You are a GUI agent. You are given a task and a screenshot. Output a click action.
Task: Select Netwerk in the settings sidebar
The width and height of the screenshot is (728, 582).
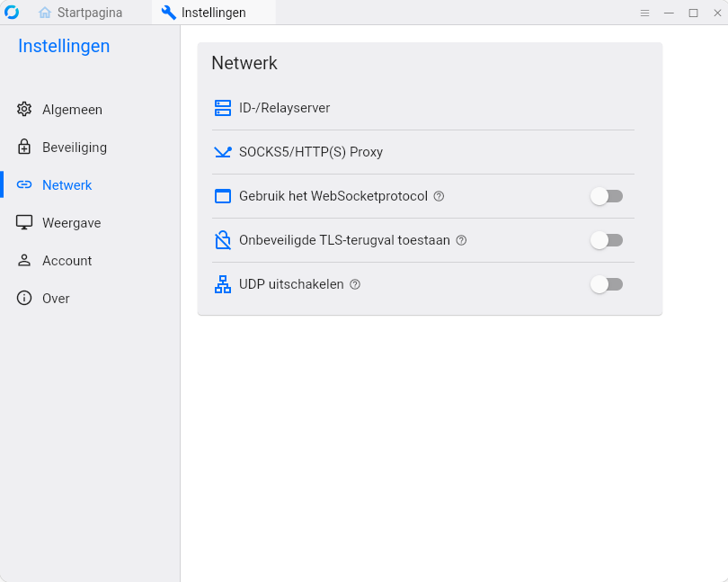68,184
